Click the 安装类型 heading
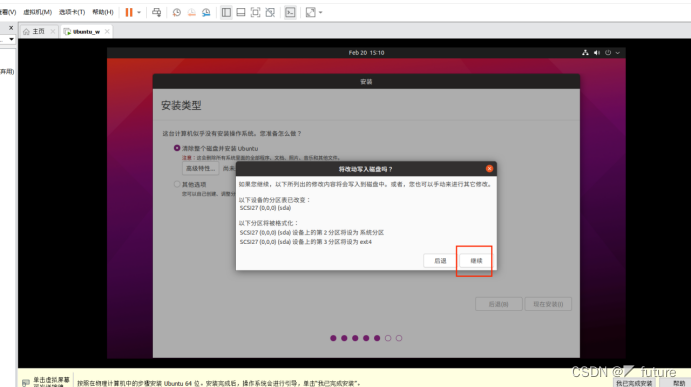This screenshot has width=691, height=387. click(x=181, y=105)
